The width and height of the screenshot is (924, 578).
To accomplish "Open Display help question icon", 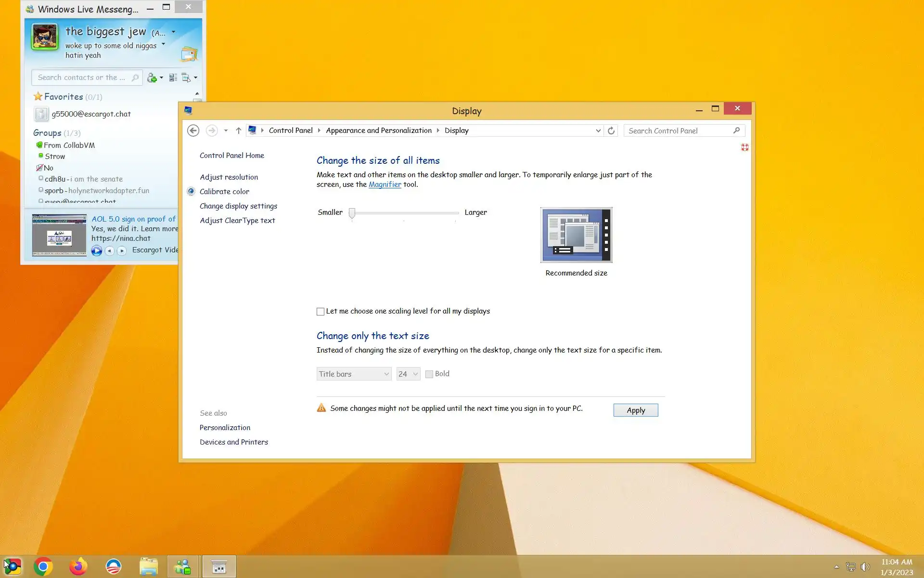I will (x=744, y=147).
